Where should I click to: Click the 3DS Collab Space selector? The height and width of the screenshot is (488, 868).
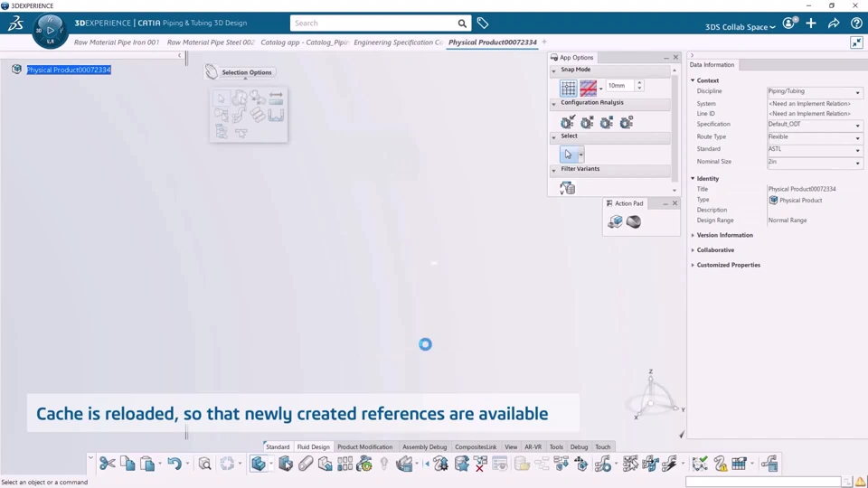[740, 26]
